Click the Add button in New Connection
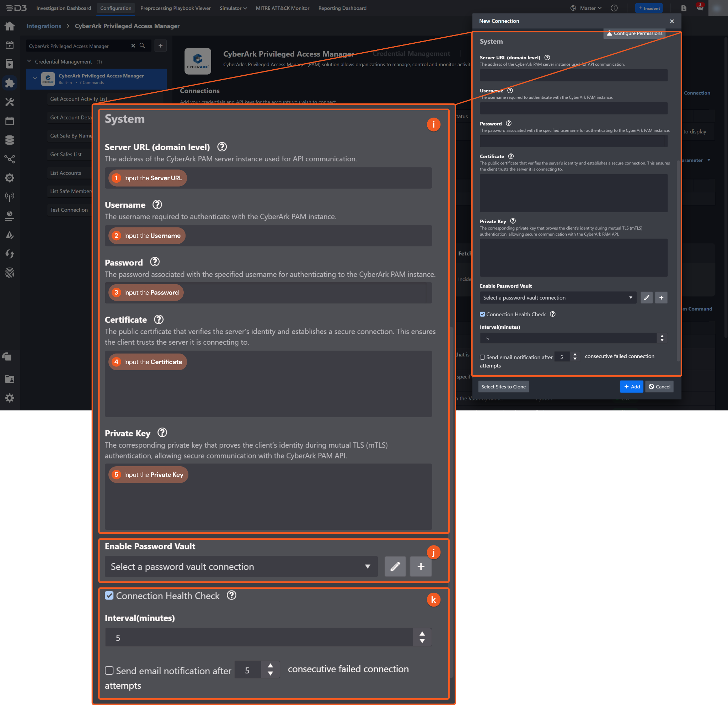The image size is (728, 705). (x=631, y=387)
